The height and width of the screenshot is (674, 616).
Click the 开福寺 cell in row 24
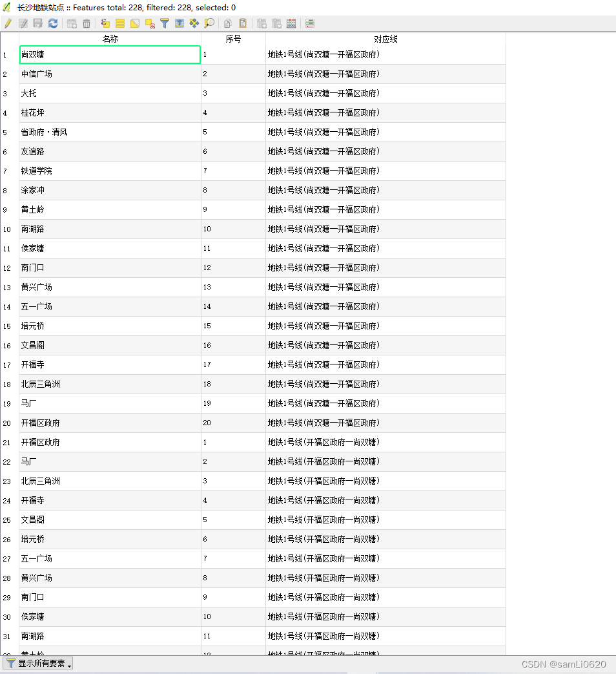110,500
